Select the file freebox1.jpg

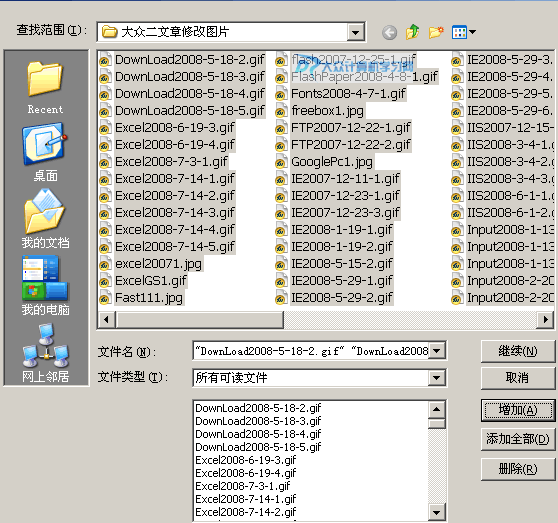pos(327,111)
